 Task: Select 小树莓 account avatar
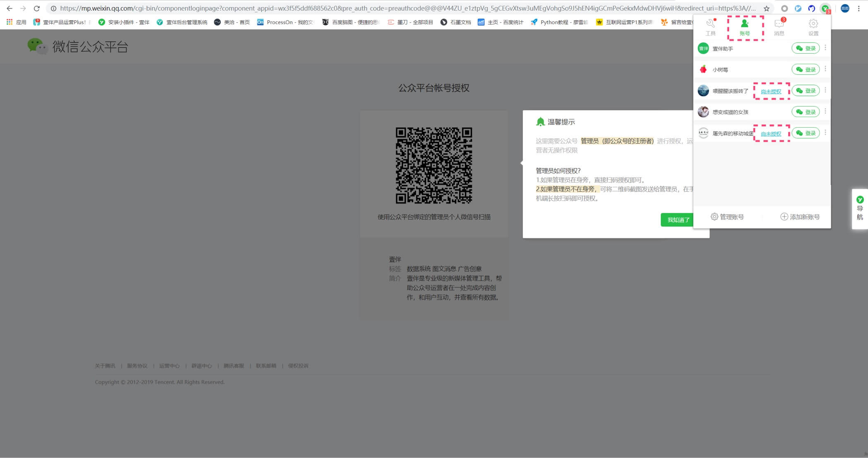tap(703, 69)
